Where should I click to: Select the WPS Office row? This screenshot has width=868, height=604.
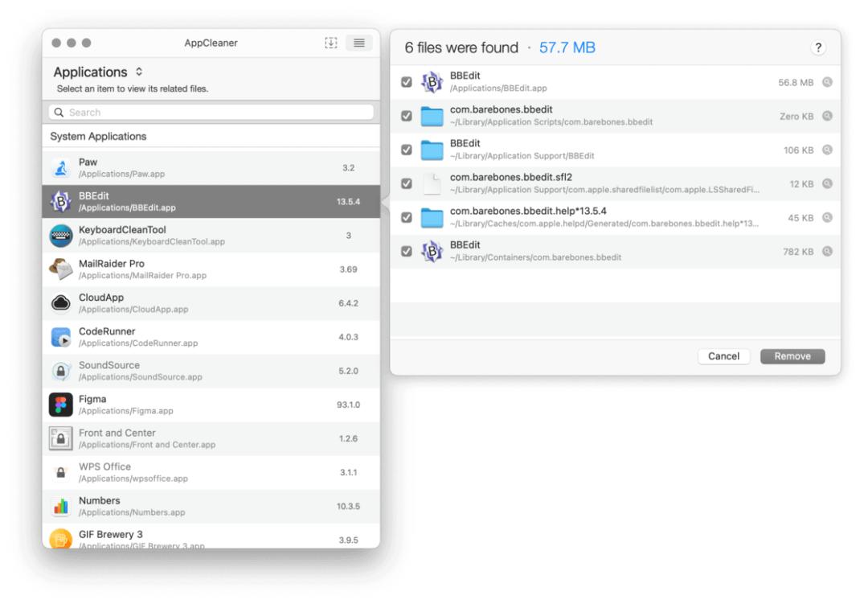point(211,472)
